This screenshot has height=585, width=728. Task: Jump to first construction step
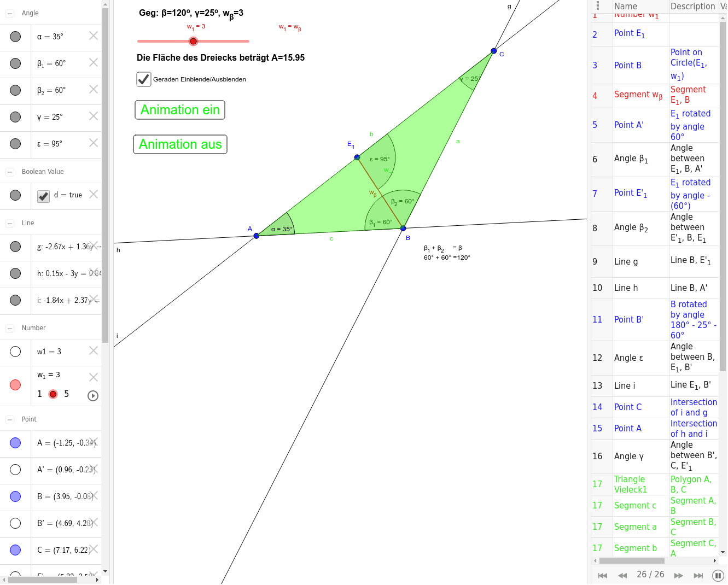(603, 575)
